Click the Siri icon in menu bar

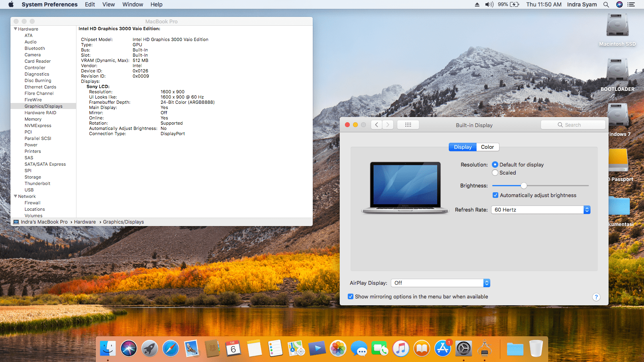click(619, 4)
